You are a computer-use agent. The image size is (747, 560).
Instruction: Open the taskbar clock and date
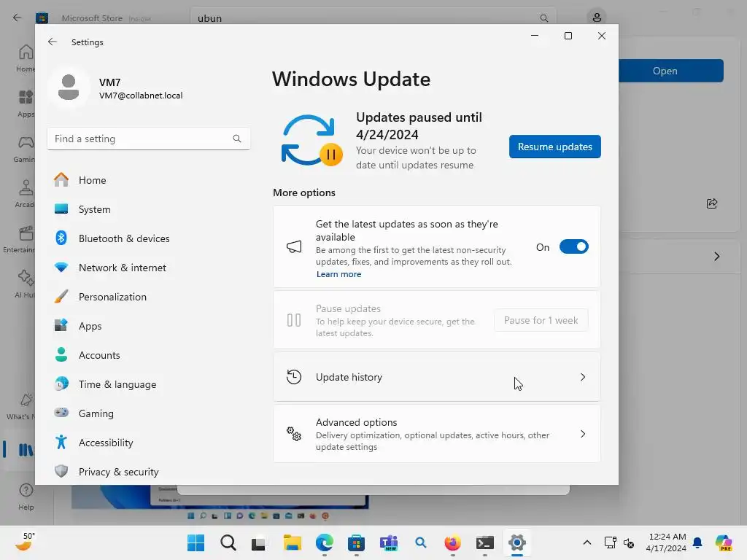[x=666, y=542]
